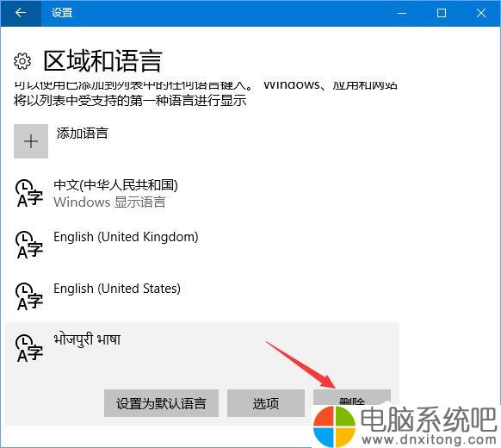Screen dimensions: 501x448
Task: Select English (United Kingdom) in the list
Action: coord(202,245)
